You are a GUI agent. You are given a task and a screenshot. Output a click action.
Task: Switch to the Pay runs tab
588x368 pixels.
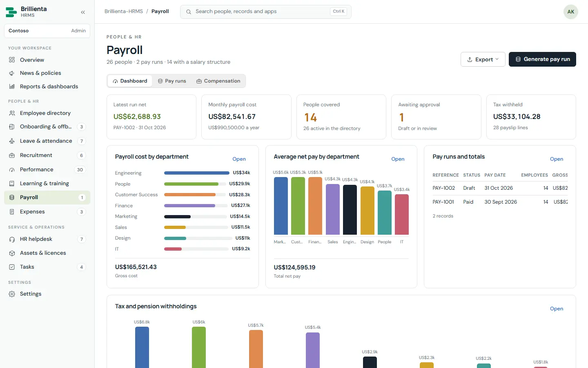172,81
